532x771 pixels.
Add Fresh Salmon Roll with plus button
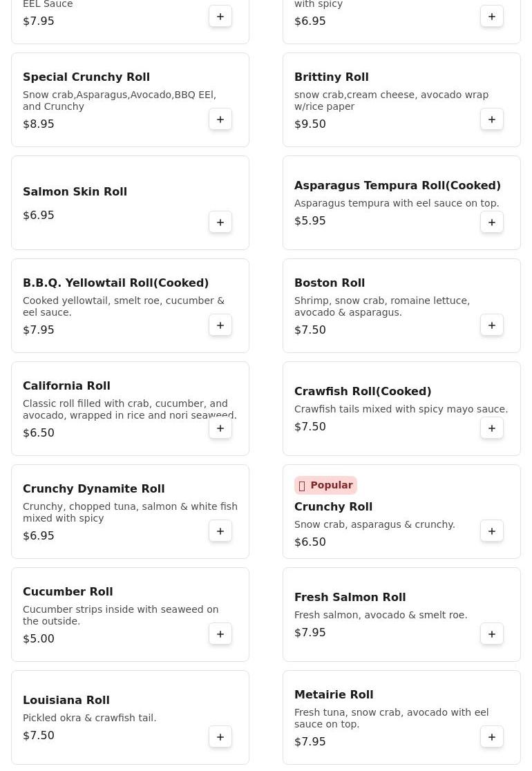pyautogui.click(x=492, y=634)
